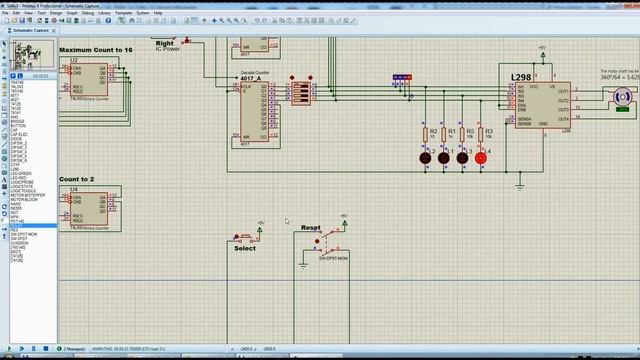Close the Schematic Capture tab
Viewport: 640px width, 360px height.
coord(54,31)
